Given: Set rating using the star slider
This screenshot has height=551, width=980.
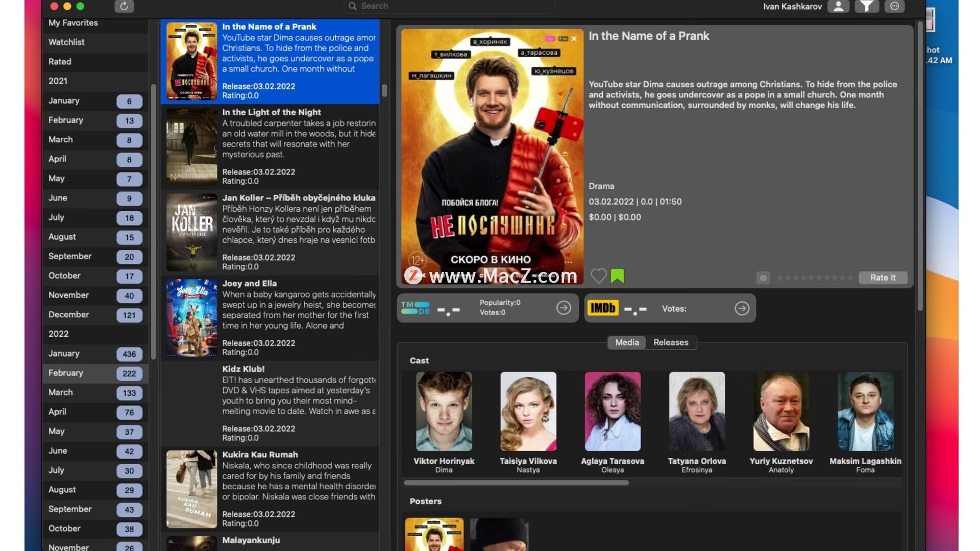Looking at the screenshot, I should tap(815, 278).
